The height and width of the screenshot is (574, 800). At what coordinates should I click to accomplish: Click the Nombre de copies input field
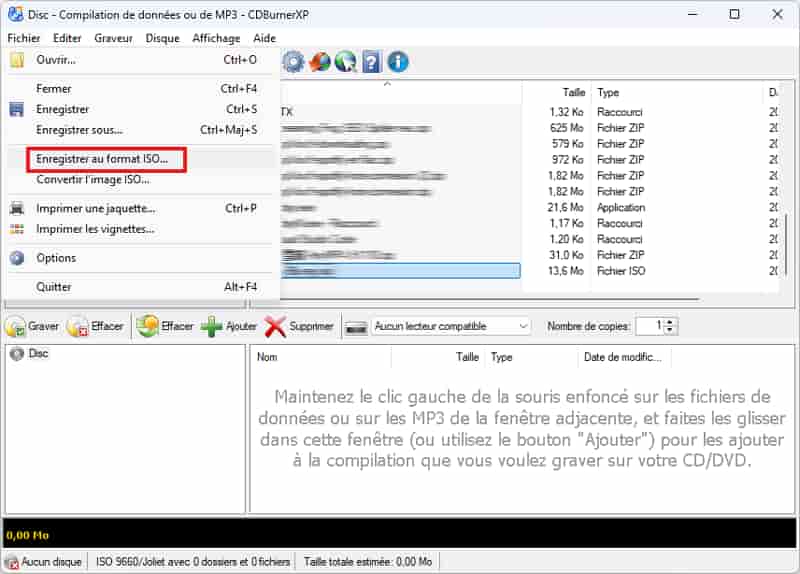650,326
